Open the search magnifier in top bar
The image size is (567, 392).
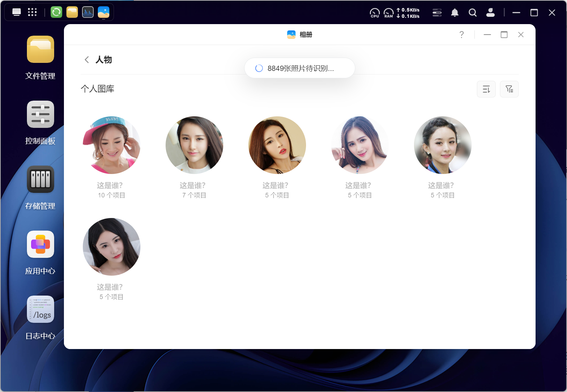point(473,13)
